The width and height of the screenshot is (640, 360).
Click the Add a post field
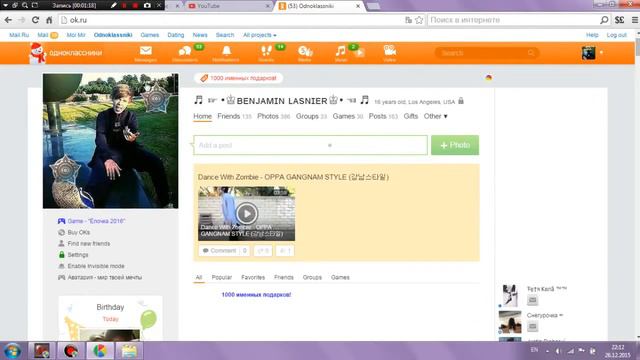pos(311,145)
